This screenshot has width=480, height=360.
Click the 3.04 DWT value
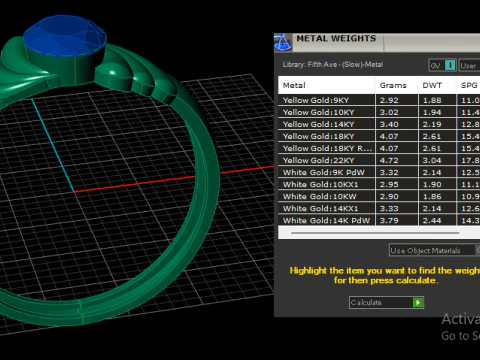coord(432,160)
